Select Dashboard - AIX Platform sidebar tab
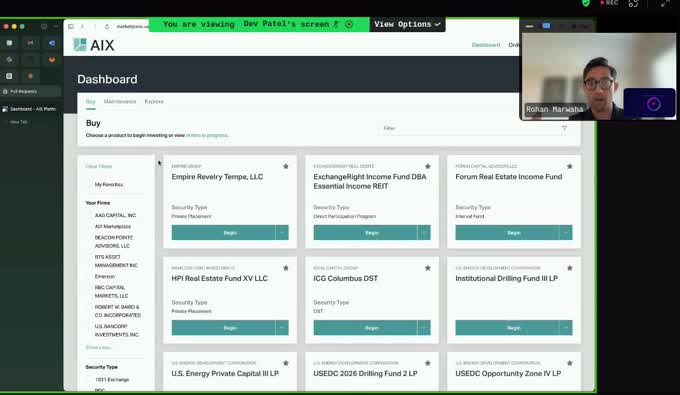The image size is (680, 395). pyautogui.click(x=29, y=109)
